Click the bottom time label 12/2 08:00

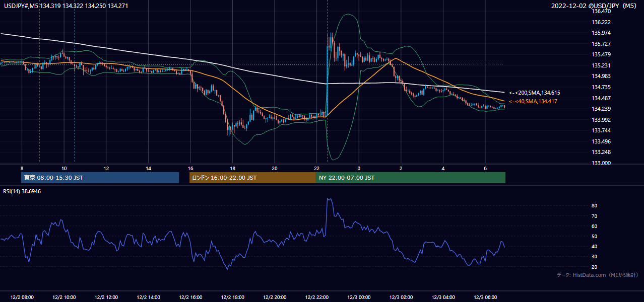pos(22,297)
